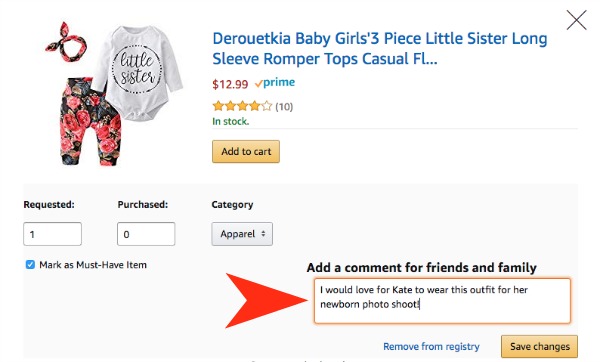This screenshot has width=600, height=362.
Task: Click the Prime checkmark badge
Action: [275, 82]
